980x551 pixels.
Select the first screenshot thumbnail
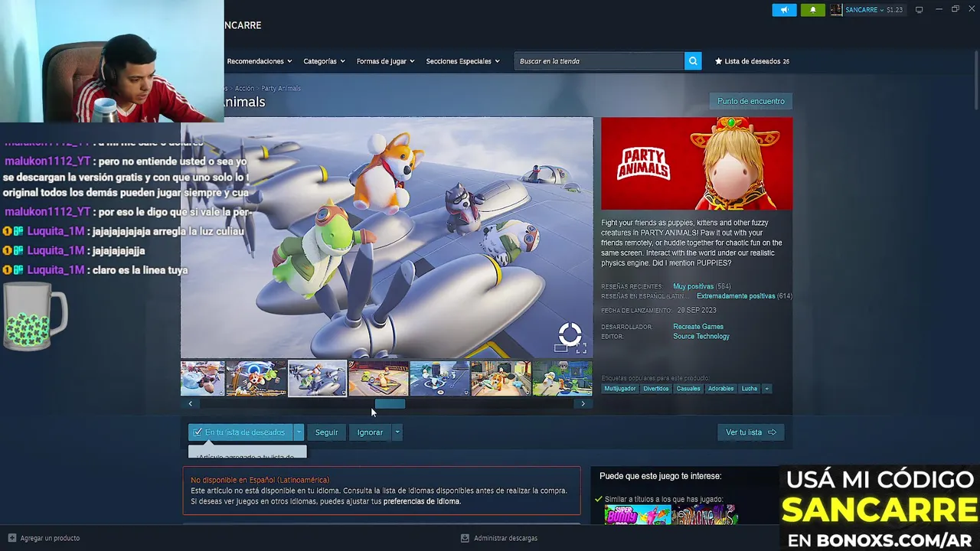[202, 379]
